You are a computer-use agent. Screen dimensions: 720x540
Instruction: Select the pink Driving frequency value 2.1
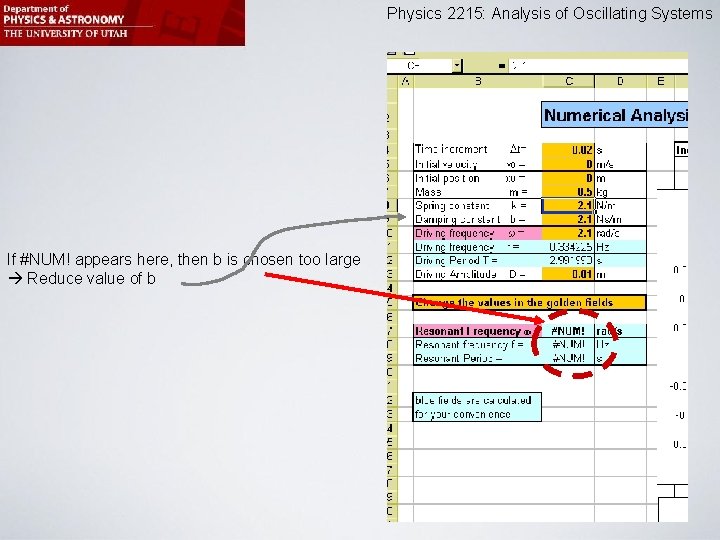tap(568, 233)
